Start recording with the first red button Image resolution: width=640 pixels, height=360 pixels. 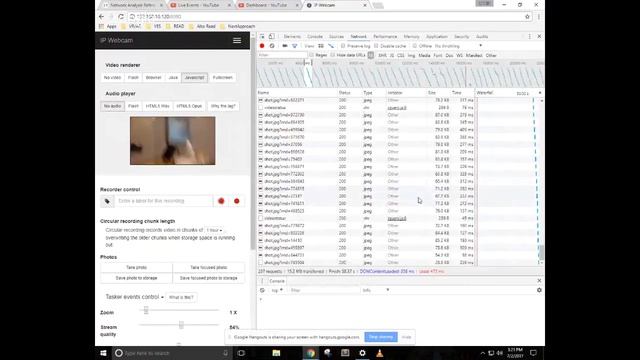point(221,201)
